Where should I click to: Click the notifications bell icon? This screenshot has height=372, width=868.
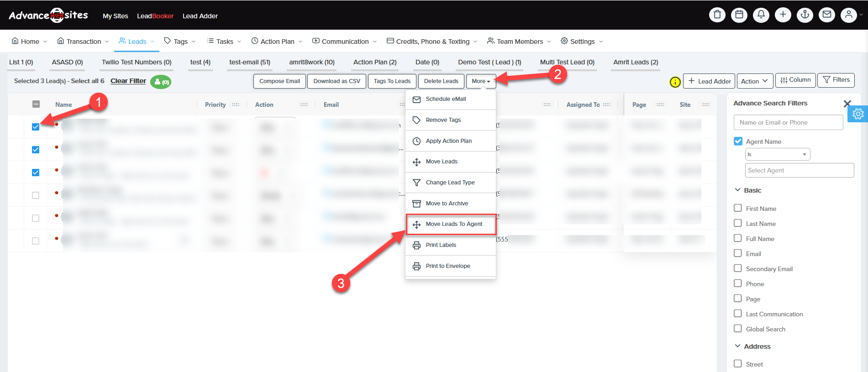click(x=761, y=15)
